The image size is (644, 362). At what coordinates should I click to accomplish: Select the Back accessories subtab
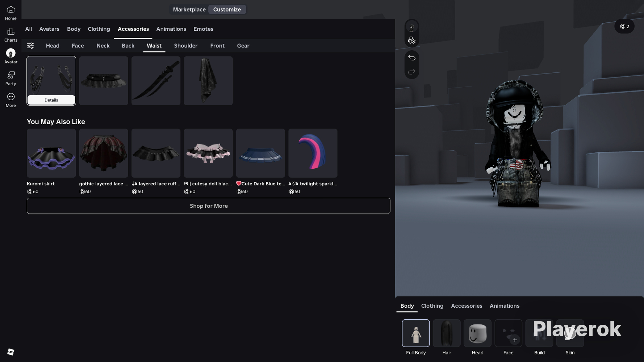[128, 46]
